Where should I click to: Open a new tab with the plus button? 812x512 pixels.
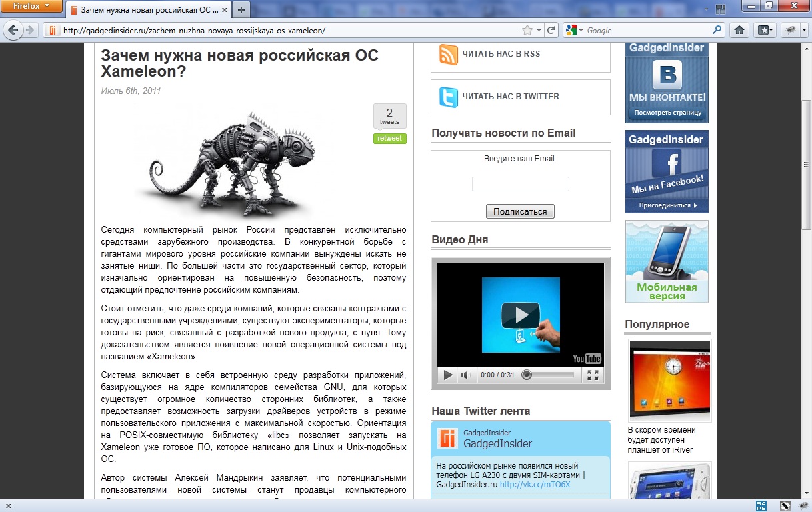[241, 10]
